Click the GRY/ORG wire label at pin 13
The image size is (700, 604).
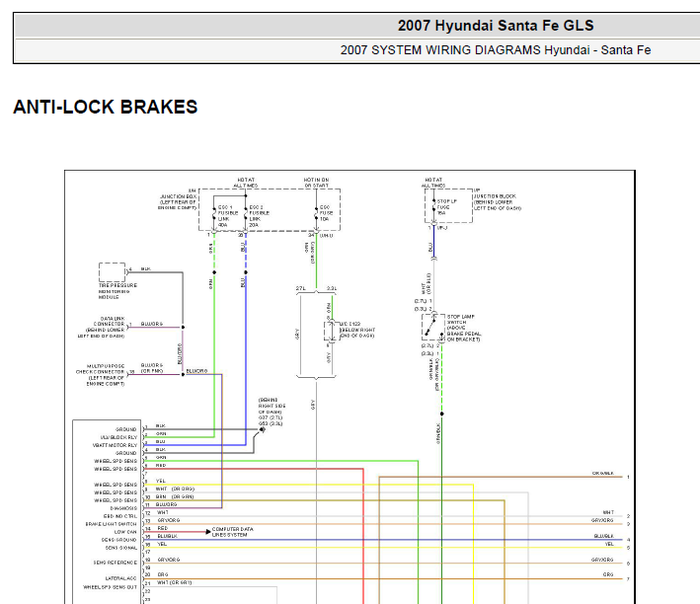click(168, 520)
